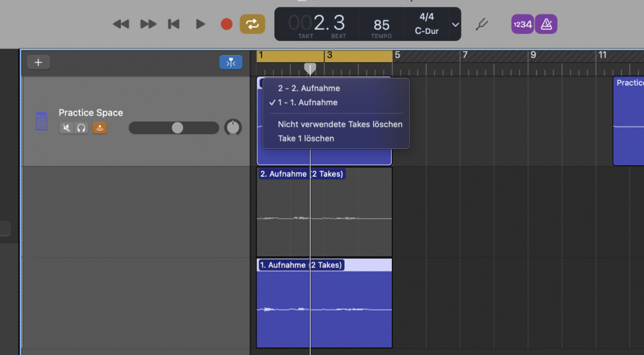Viewport: 644px width, 355px height.
Task: Click the Practice Space pan knob
Action: pos(233,128)
